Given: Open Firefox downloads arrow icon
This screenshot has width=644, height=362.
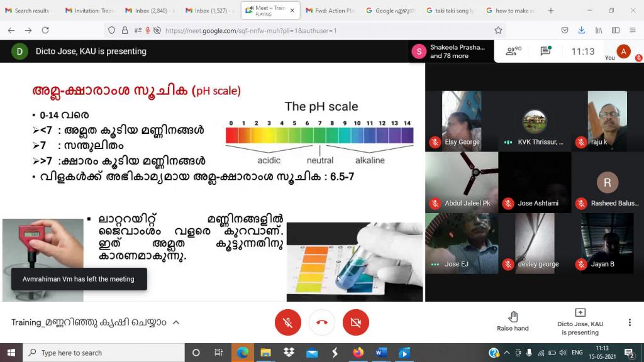Looking at the screenshot, I should pyautogui.click(x=582, y=30).
